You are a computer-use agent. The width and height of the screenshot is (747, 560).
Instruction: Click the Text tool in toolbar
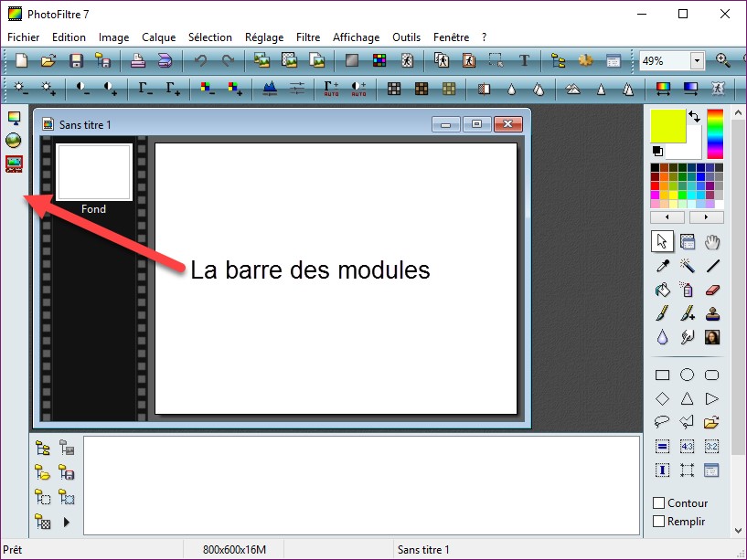pyautogui.click(x=525, y=61)
